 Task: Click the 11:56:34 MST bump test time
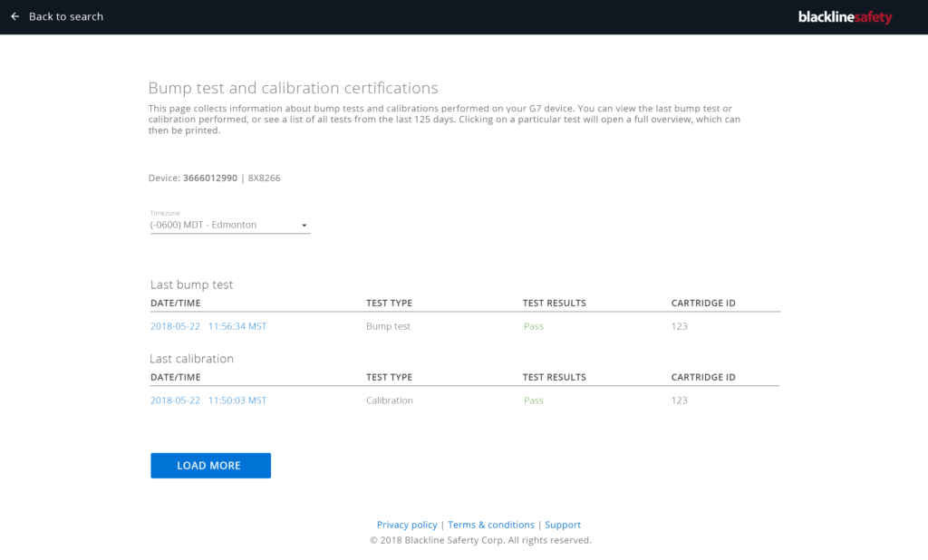click(x=237, y=326)
